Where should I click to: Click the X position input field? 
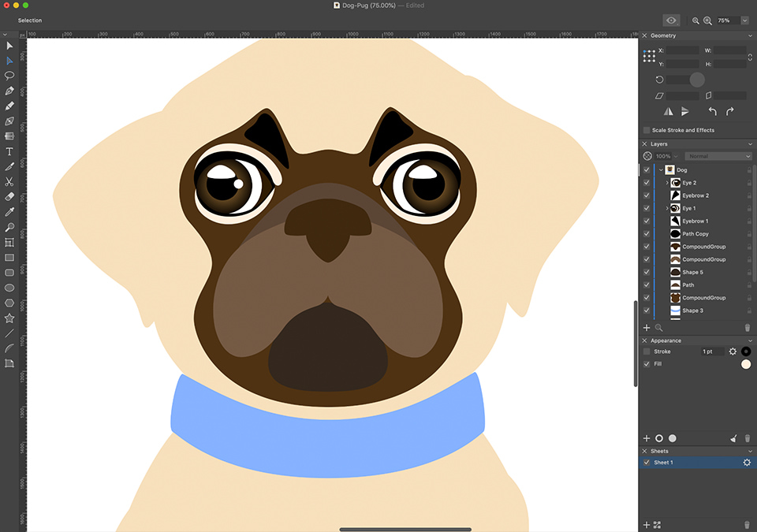point(683,50)
